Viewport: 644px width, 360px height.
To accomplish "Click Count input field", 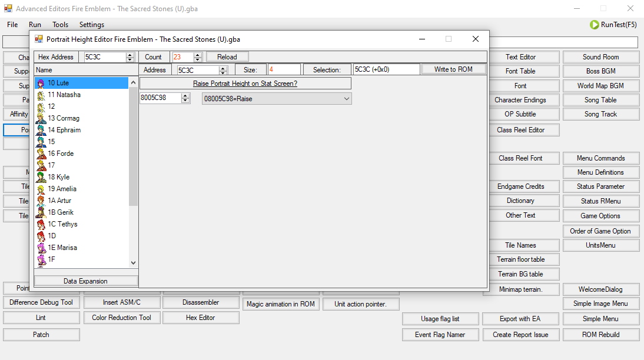I will (182, 57).
